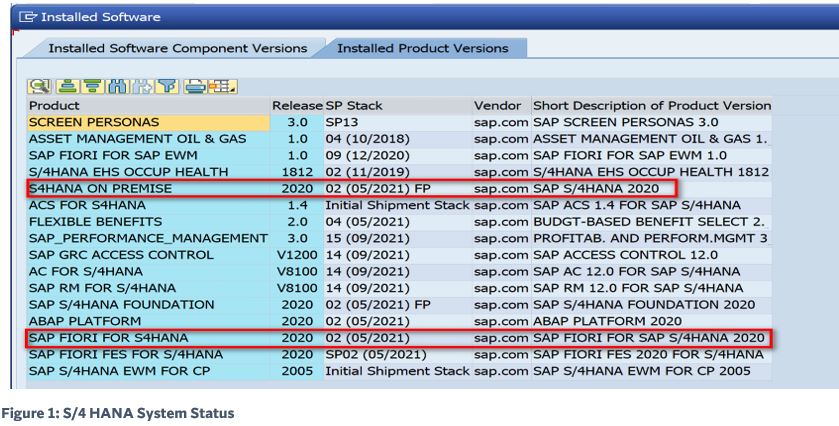This screenshot has height=426, width=839.
Task: Select the SAP FIORI FOR SAP EWM product cell
Action: (x=148, y=155)
